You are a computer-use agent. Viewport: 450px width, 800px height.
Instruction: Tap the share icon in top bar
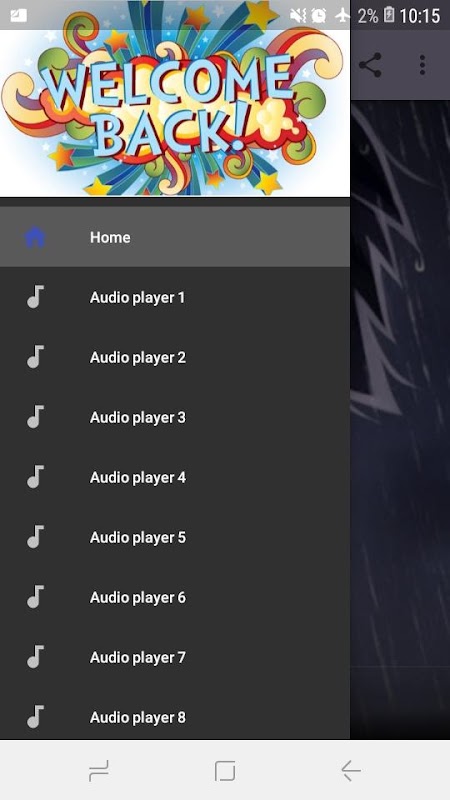[x=370, y=65]
